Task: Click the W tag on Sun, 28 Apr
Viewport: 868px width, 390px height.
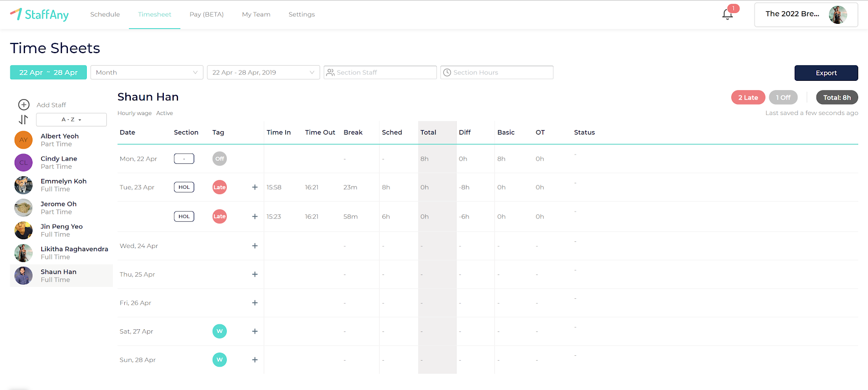Action: [220, 360]
